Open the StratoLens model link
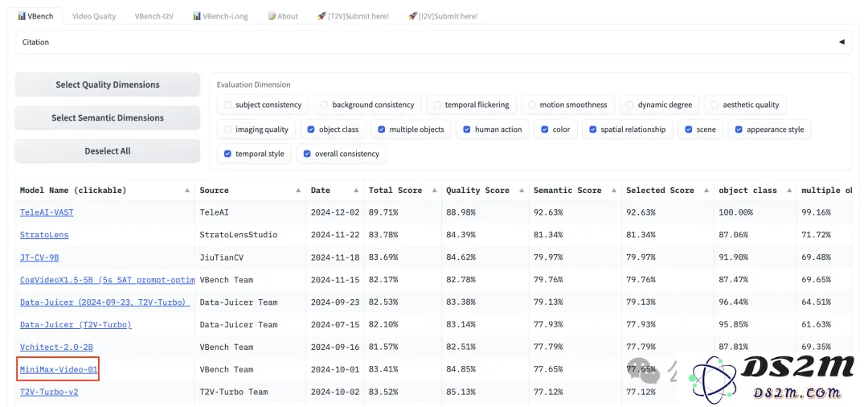Image resolution: width=868 pixels, height=407 pixels. point(44,235)
